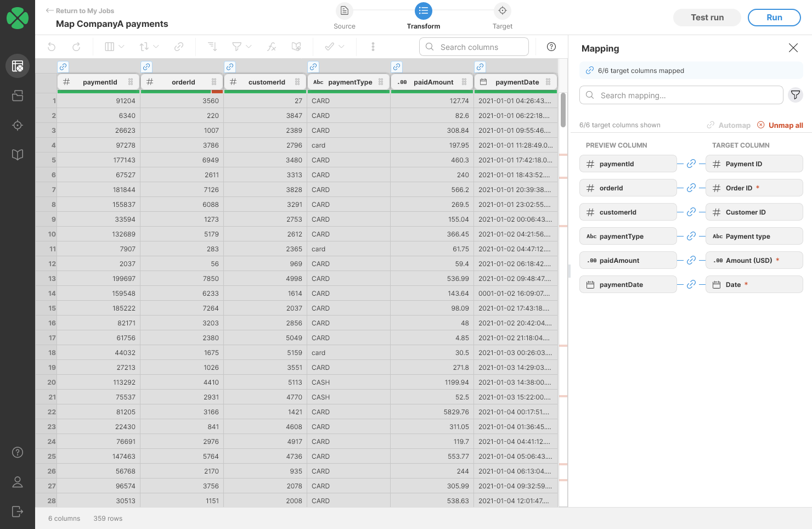
Task: Click the redo arrow in the toolbar
Action: (76, 47)
